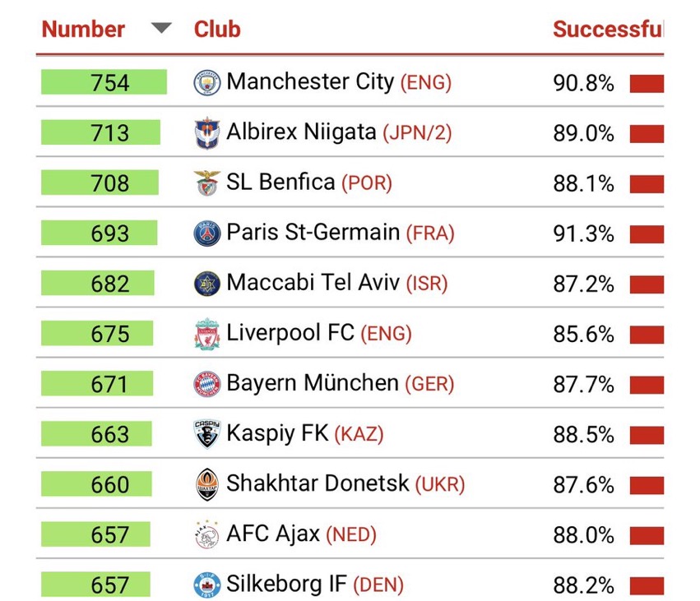Click the Silkeborg IF club crest

(207, 585)
